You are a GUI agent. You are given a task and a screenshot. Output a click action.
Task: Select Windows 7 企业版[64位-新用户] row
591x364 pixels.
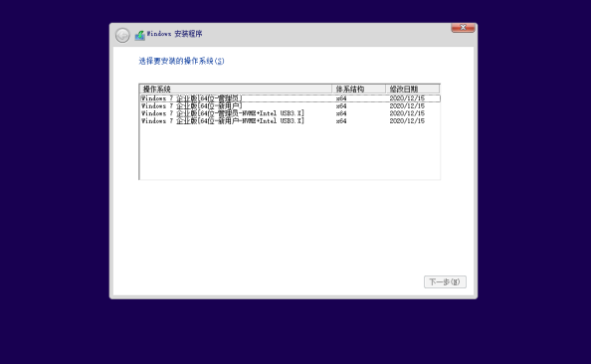(290, 105)
